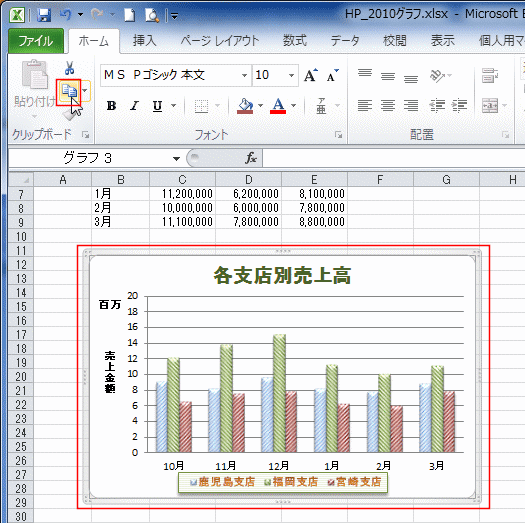Switch to the ホーム tab

tap(94, 41)
